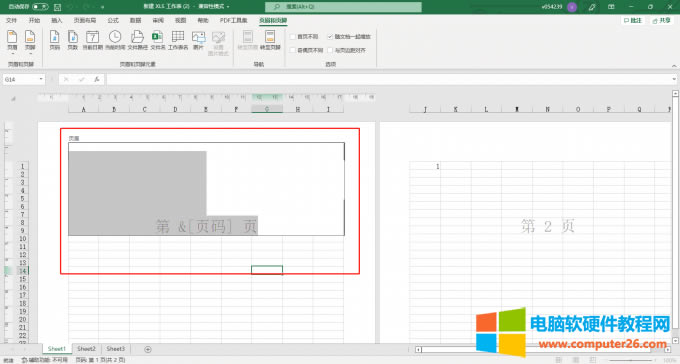680x364 pixels.
Task: Go to footer (转至页脚)
Action: coord(270,40)
